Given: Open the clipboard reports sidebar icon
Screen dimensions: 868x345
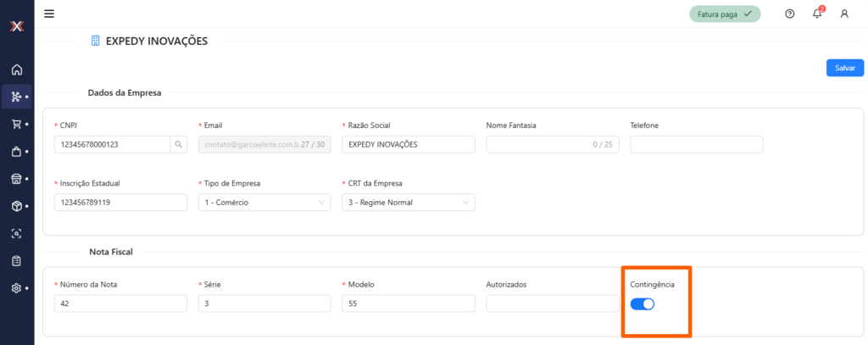Looking at the screenshot, I should click(x=16, y=260).
